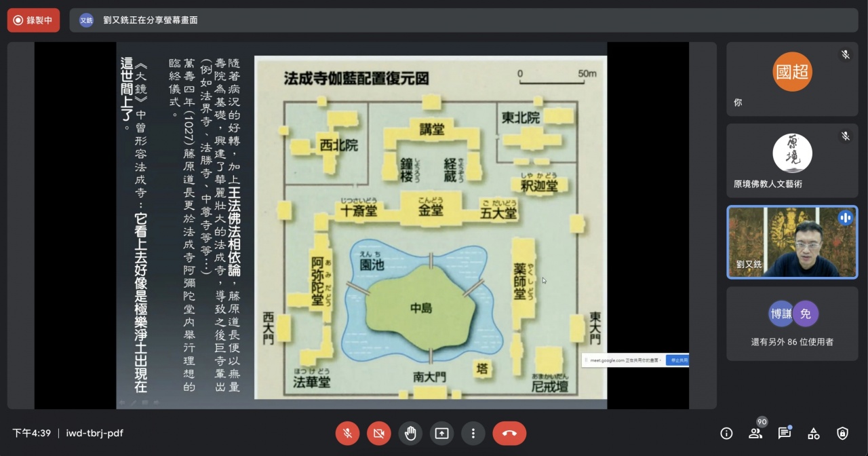Open the present screen icon
Viewport: 868px width, 456px height.
click(x=441, y=433)
